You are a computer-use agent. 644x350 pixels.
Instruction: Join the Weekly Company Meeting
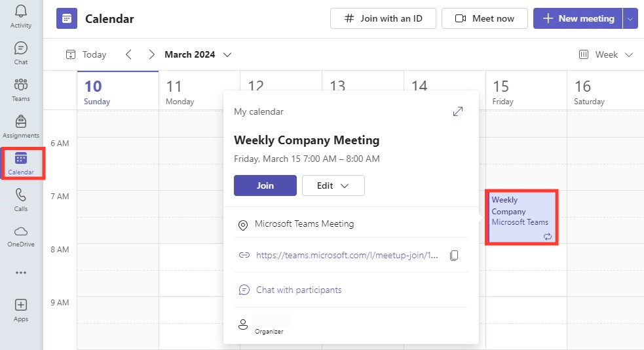pyautogui.click(x=265, y=185)
